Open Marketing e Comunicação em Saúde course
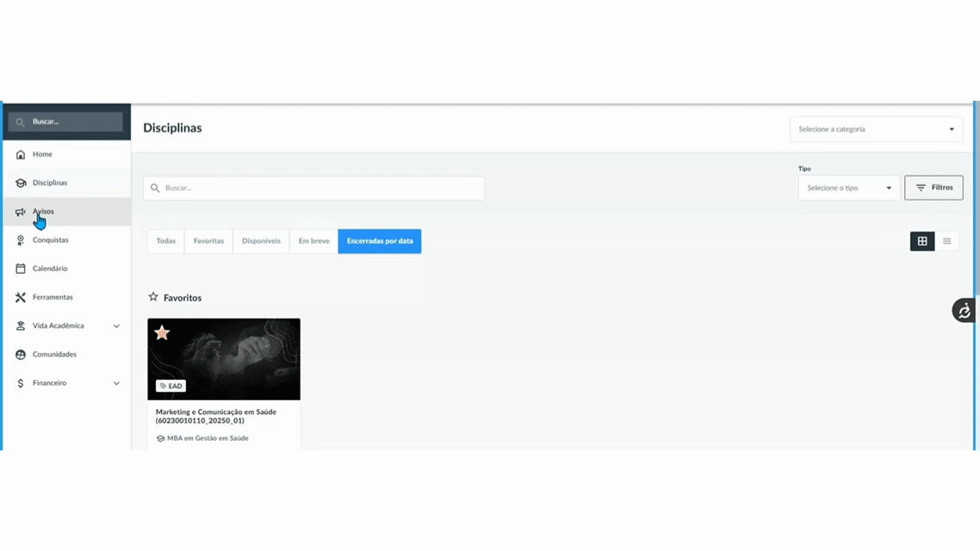Viewport: 980px width, 551px height. click(x=216, y=416)
